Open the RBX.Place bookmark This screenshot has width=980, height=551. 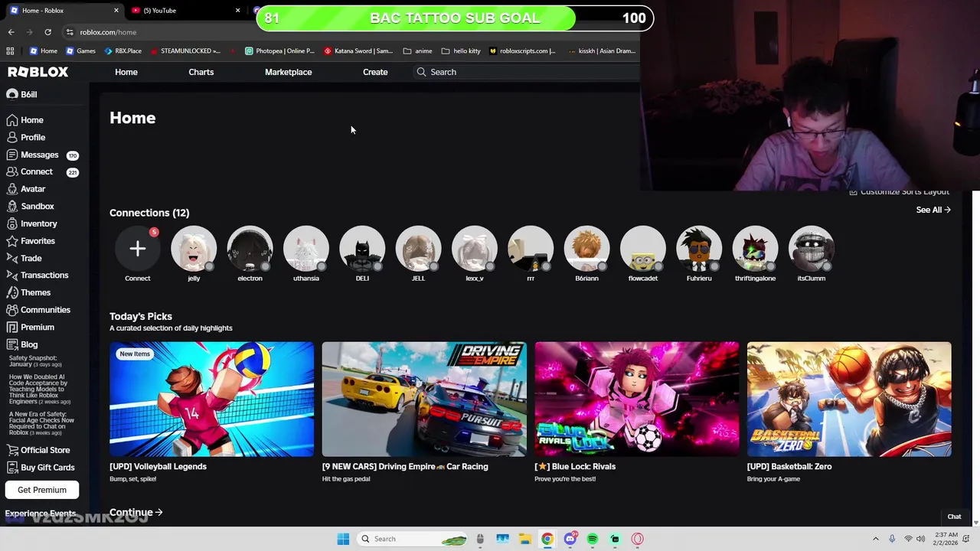click(x=122, y=51)
